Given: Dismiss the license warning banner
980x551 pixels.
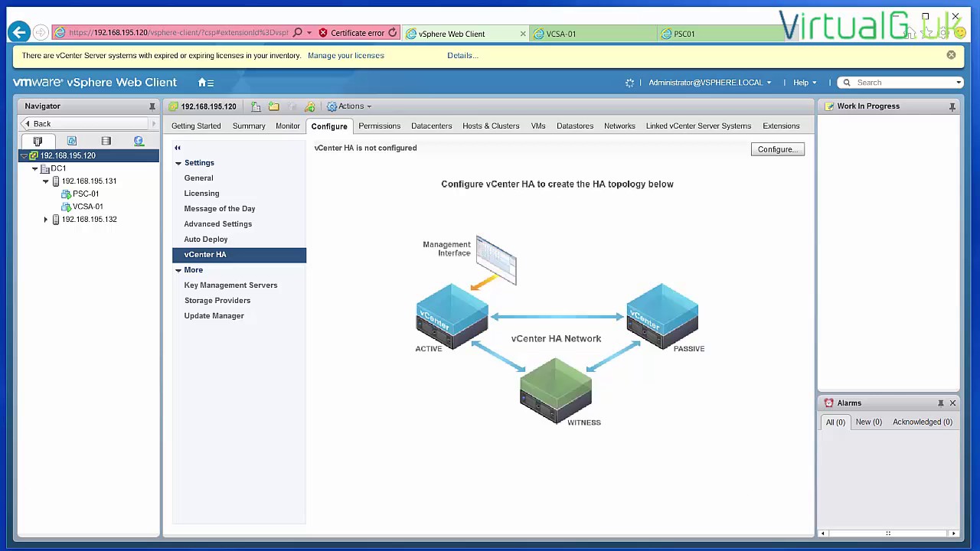Looking at the screenshot, I should click(951, 55).
